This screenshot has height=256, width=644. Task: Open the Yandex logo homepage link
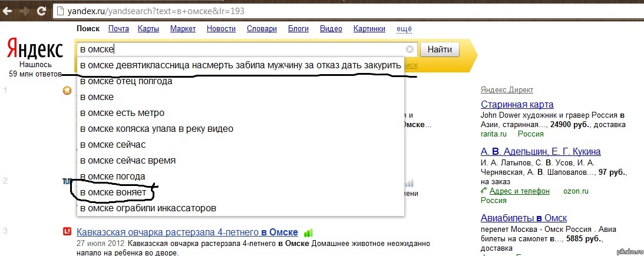click(35, 49)
